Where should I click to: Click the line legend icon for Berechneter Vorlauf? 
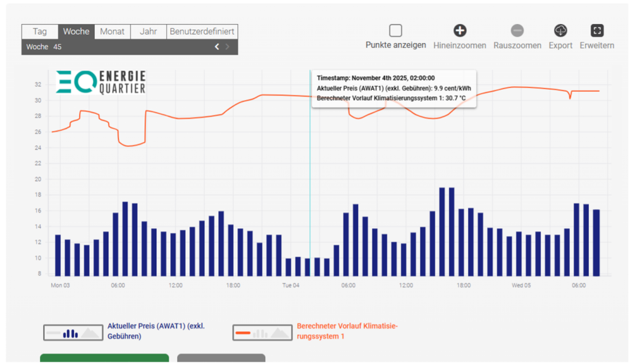(x=261, y=333)
